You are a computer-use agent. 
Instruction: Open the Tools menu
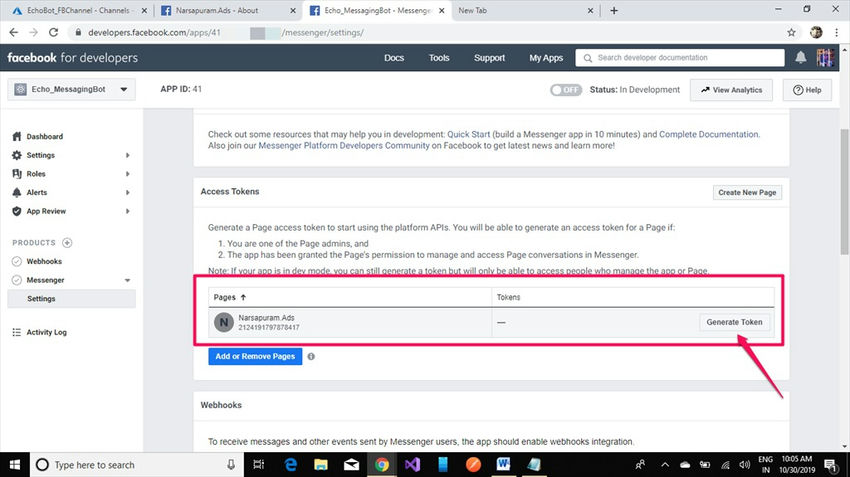[439, 57]
